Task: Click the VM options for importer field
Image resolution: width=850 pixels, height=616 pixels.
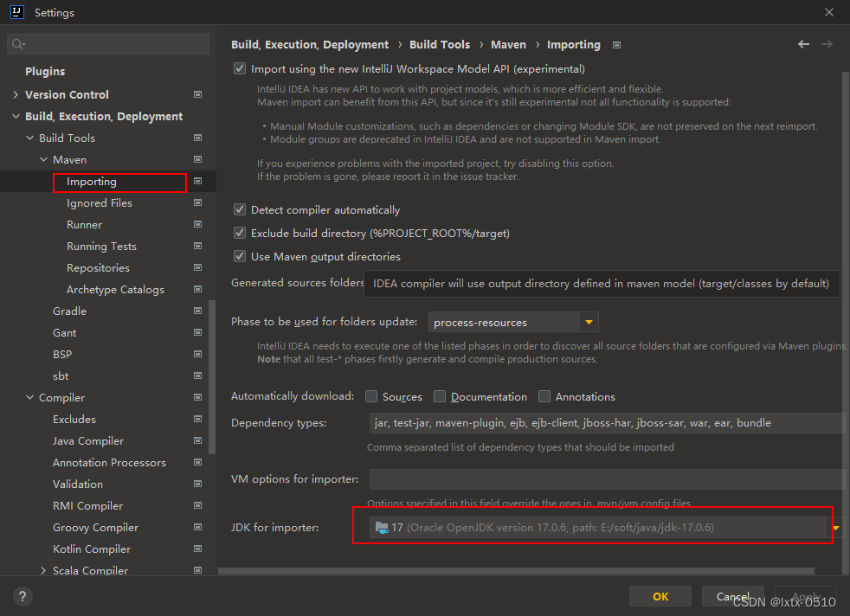Action: point(607,479)
